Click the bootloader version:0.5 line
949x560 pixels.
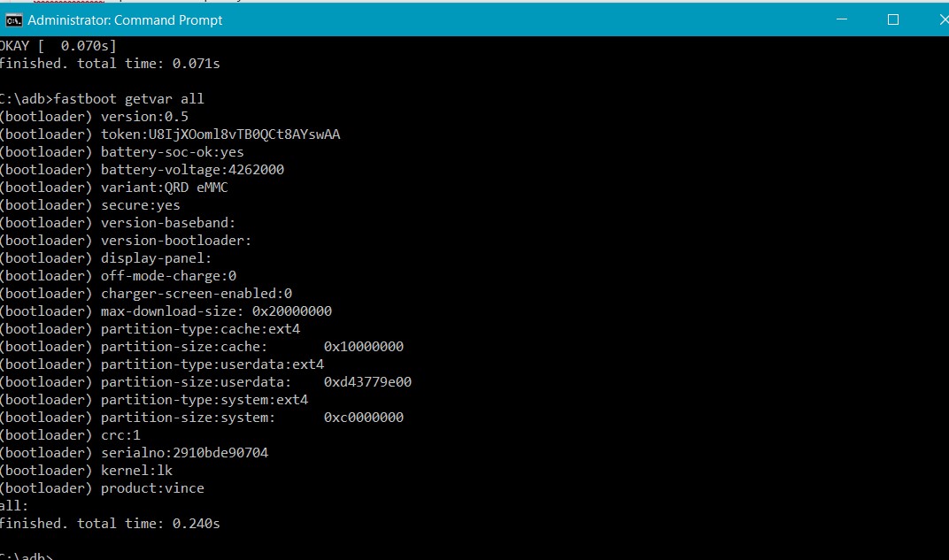94,117
